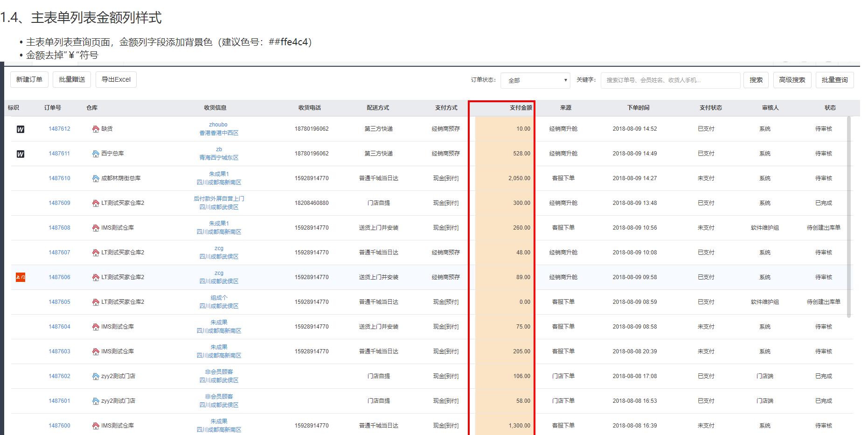
Task: Click the warehouse icon for order 1487600
Action: 96,426
